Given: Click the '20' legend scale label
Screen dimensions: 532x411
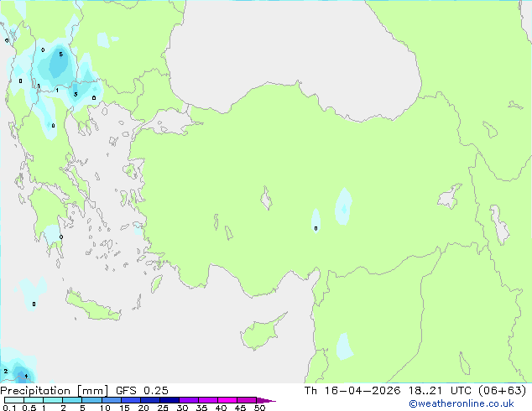Looking at the screenshot, I should pyautogui.click(x=143, y=408).
